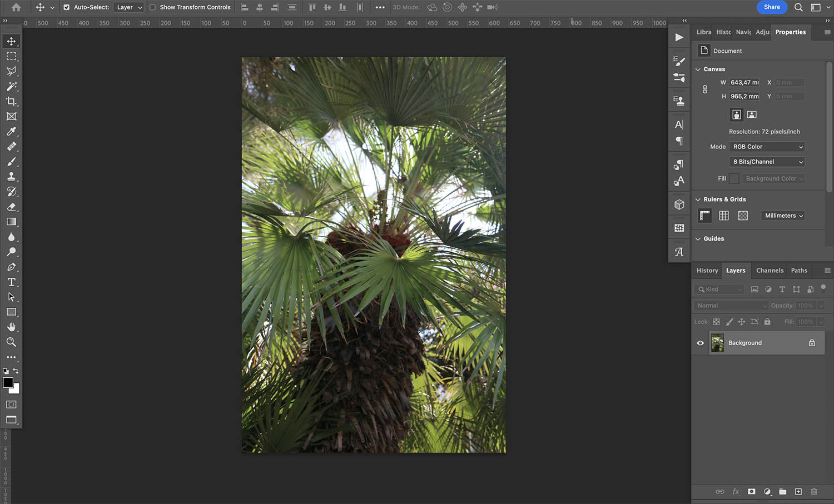Select the Crop tool
This screenshot has width=834, height=504.
click(x=11, y=101)
